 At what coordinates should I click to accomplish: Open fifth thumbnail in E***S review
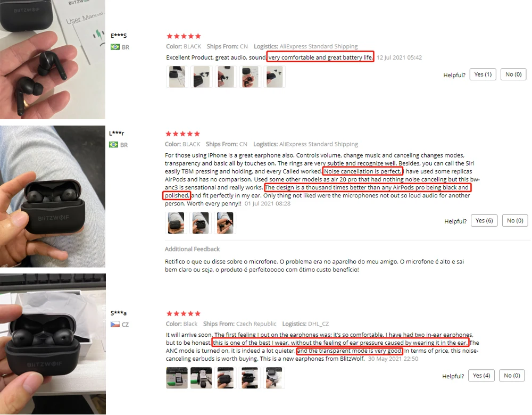point(275,77)
